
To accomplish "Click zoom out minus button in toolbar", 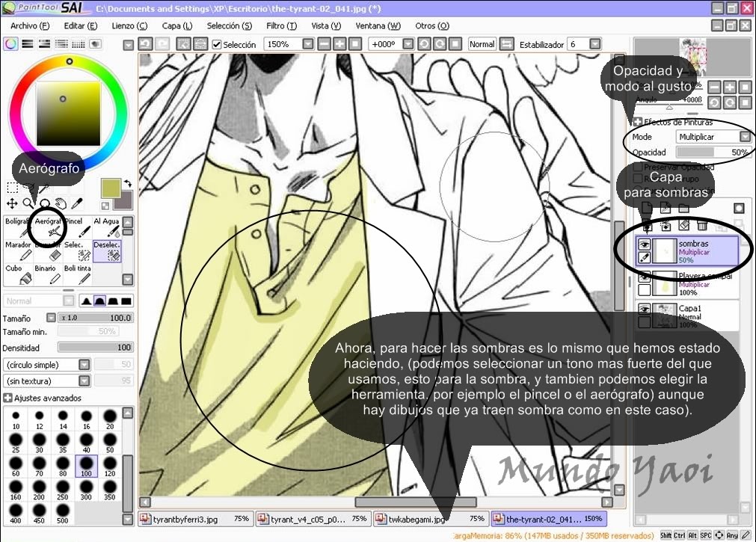I will pos(325,44).
